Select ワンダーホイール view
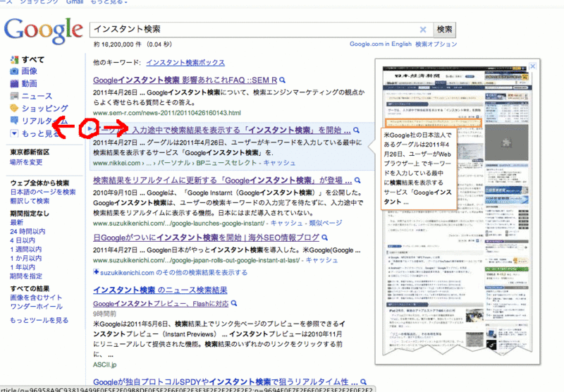 coord(37,307)
